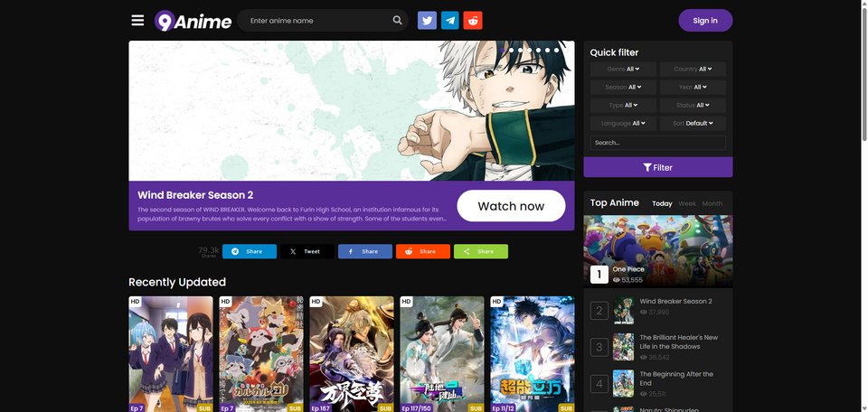Open the Genre filter dropdown

(623, 70)
